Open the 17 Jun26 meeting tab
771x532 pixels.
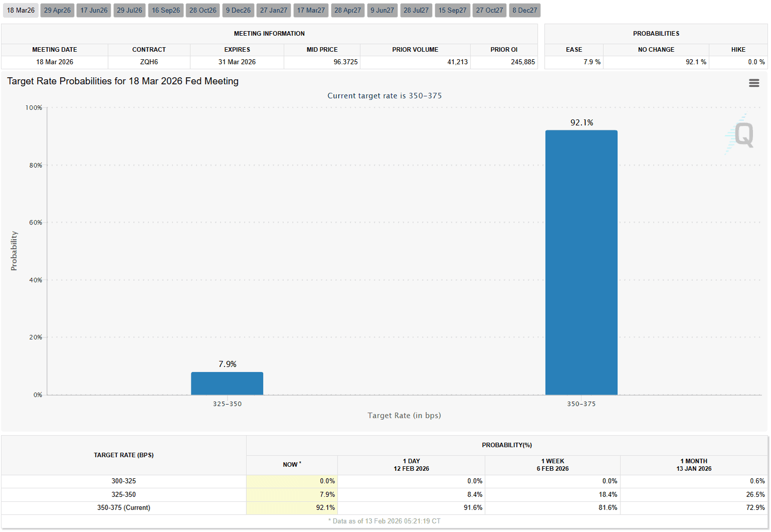[94, 11]
